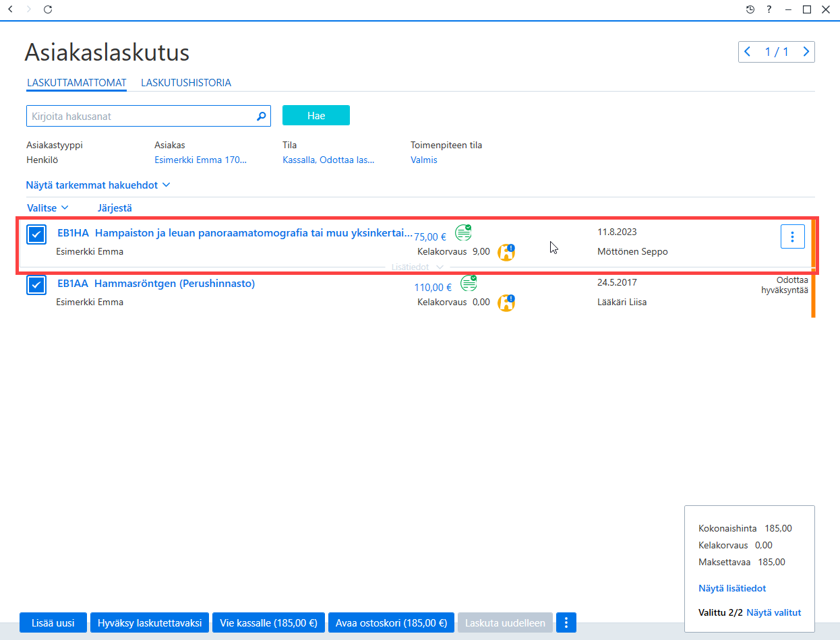Image resolution: width=840 pixels, height=640 pixels.
Task: Open the history clock icon at top right
Action: 750,9
